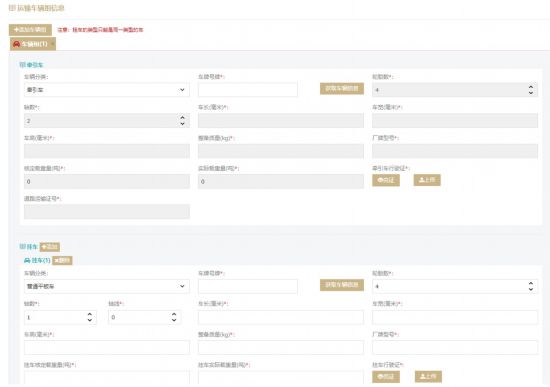Click the 牵引车 section heading

click(31, 65)
